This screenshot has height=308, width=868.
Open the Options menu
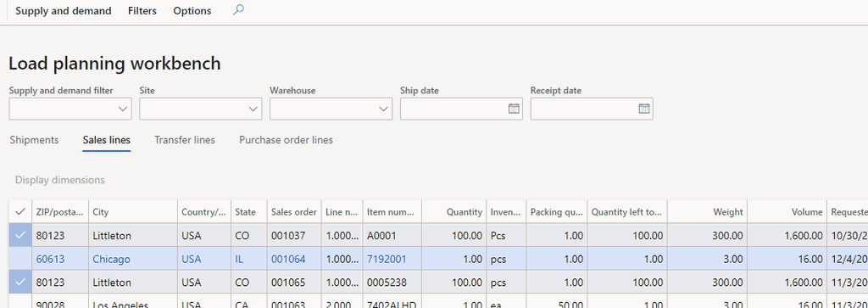pos(192,10)
